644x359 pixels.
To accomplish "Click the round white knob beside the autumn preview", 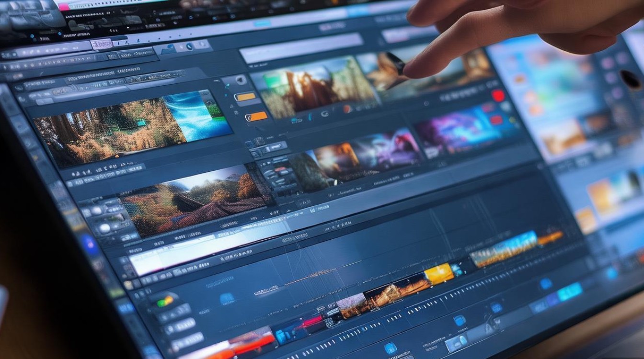I will (104, 228).
